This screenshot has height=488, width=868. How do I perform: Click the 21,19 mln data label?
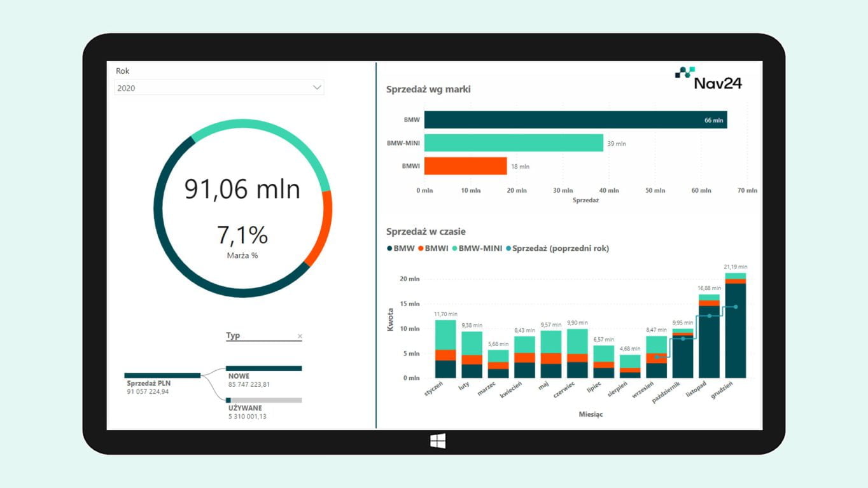[x=736, y=267]
